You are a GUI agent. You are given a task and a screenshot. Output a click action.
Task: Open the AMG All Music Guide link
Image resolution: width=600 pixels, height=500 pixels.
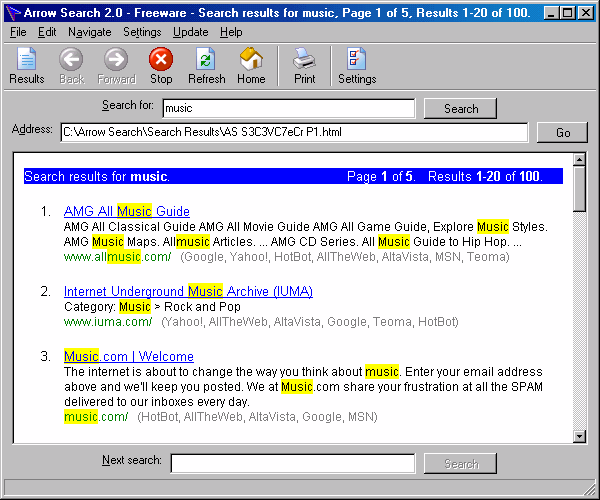127,211
